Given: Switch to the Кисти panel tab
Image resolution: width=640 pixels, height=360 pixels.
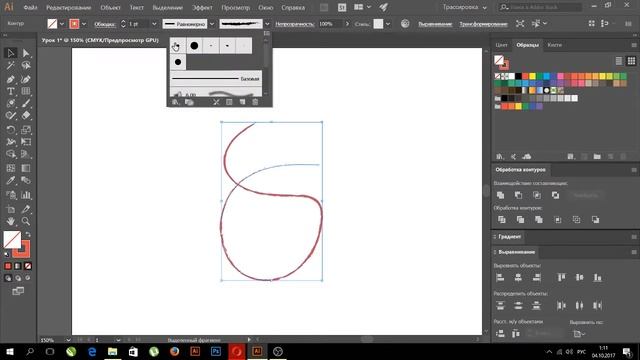Looking at the screenshot, I should (x=554, y=45).
